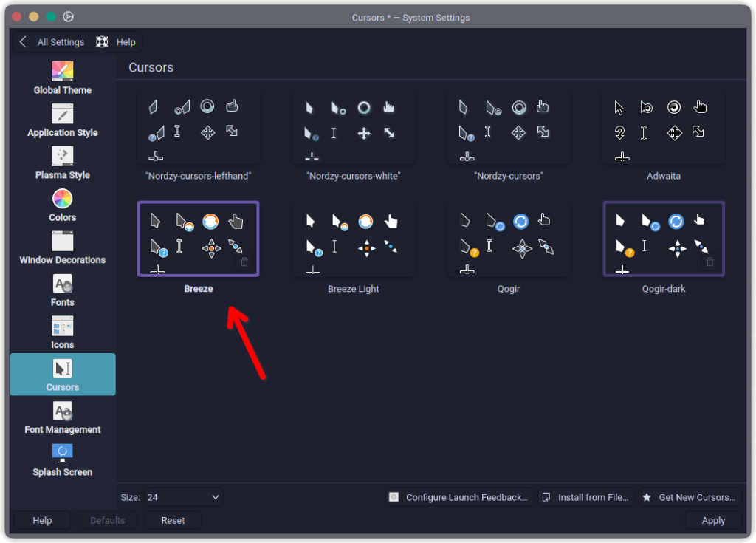Click the back arrow beside All Settings
Image resolution: width=756 pixels, height=543 pixels.
(23, 42)
